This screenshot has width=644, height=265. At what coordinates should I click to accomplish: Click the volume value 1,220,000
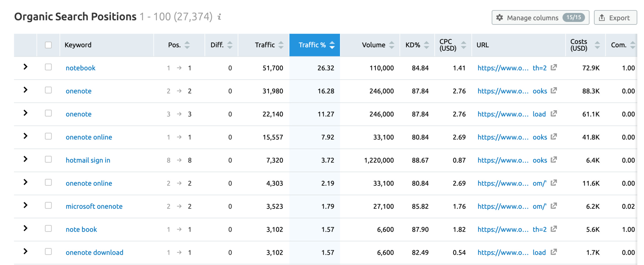pos(379,160)
